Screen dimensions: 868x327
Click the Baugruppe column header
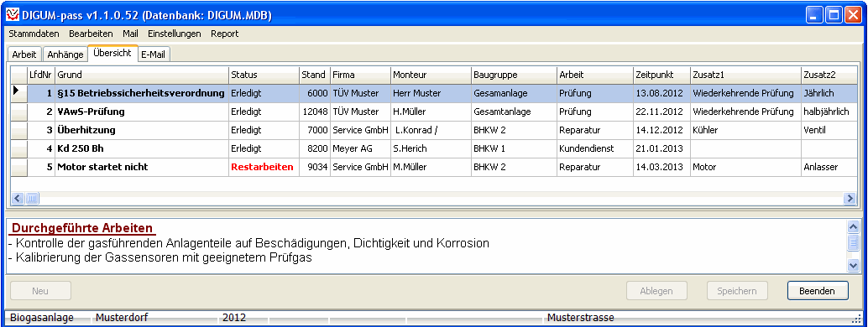click(515, 75)
